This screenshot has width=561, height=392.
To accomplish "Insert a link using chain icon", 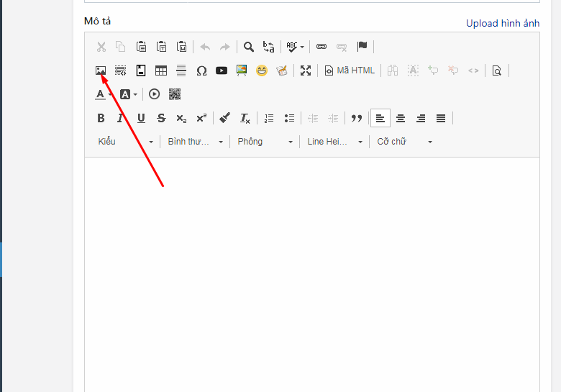I will 321,47.
